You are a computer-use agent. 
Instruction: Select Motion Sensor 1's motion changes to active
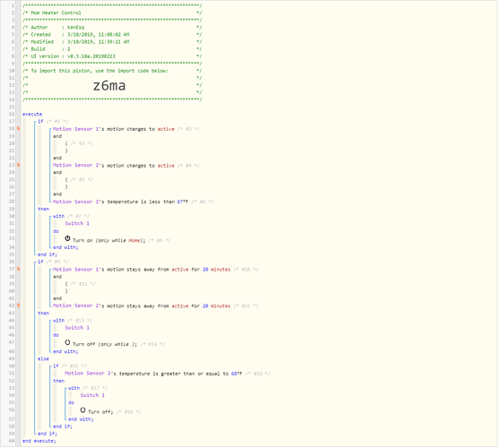[114, 129]
